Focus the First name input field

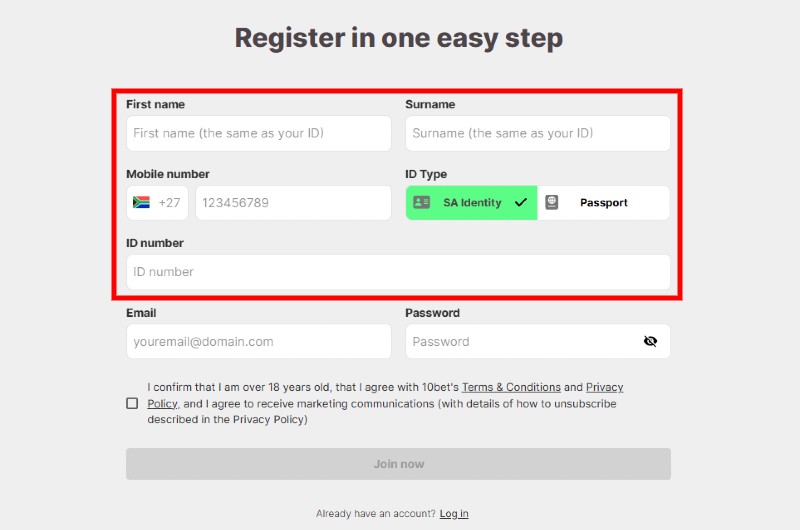(x=259, y=133)
